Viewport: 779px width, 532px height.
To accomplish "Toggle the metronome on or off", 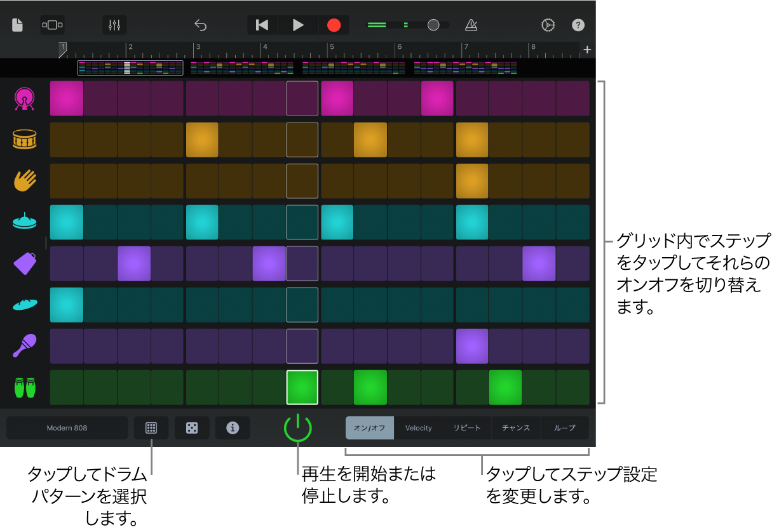I will [470, 25].
